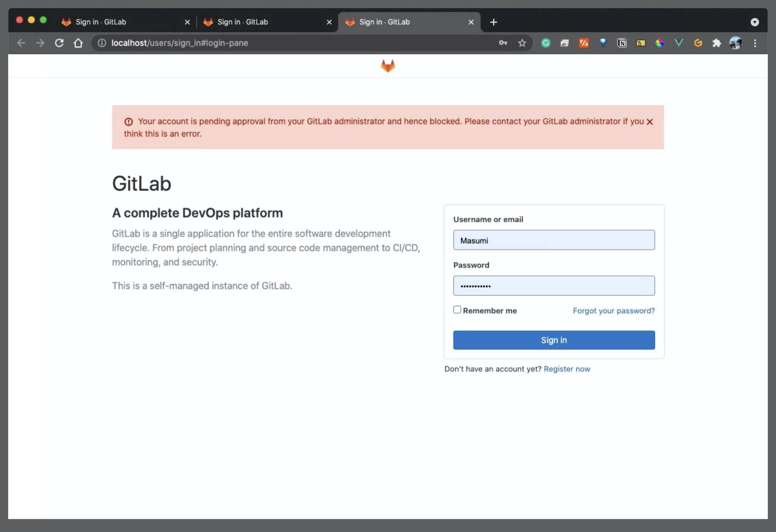Dismiss the pending approval alert
The width and height of the screenshot is (776, 532).
click(649, 122)
